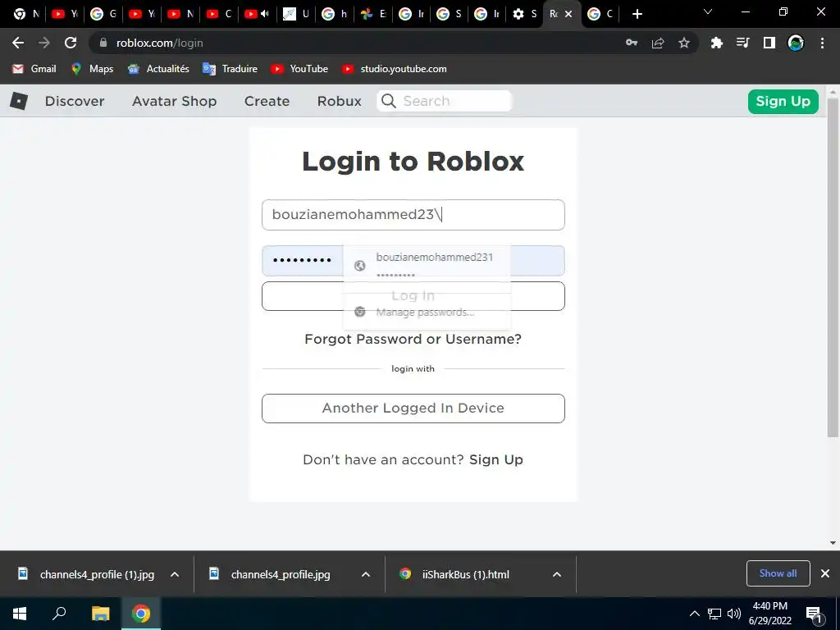Close the active Roblox tab
This screenshot has height=630, width=840.
point(568,14)
